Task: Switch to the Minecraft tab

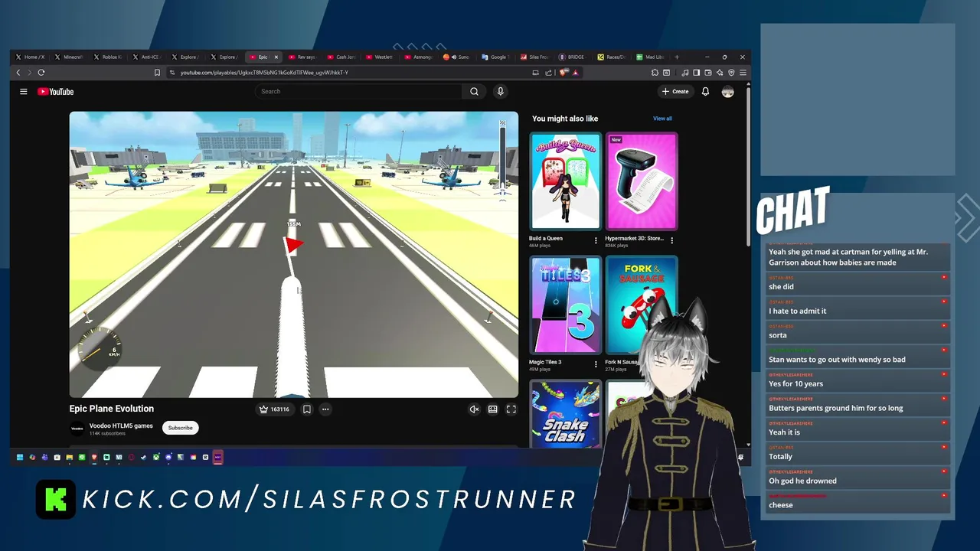Action: [x=70, y=57]
